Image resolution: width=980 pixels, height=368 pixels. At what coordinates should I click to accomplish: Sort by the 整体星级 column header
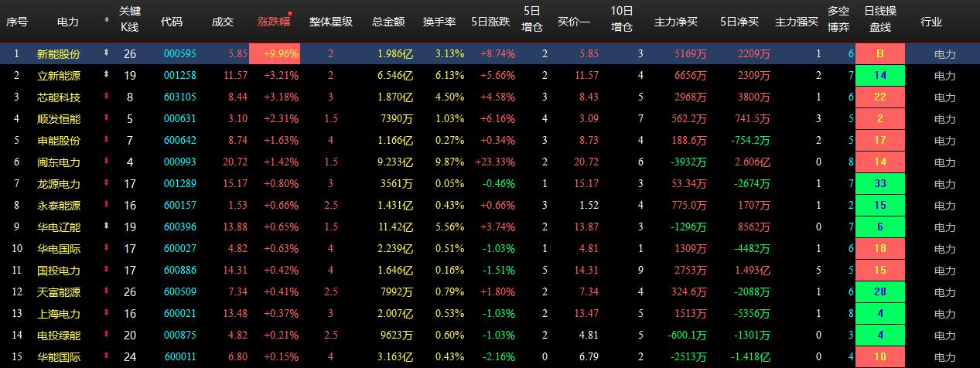tap(330, 22)
